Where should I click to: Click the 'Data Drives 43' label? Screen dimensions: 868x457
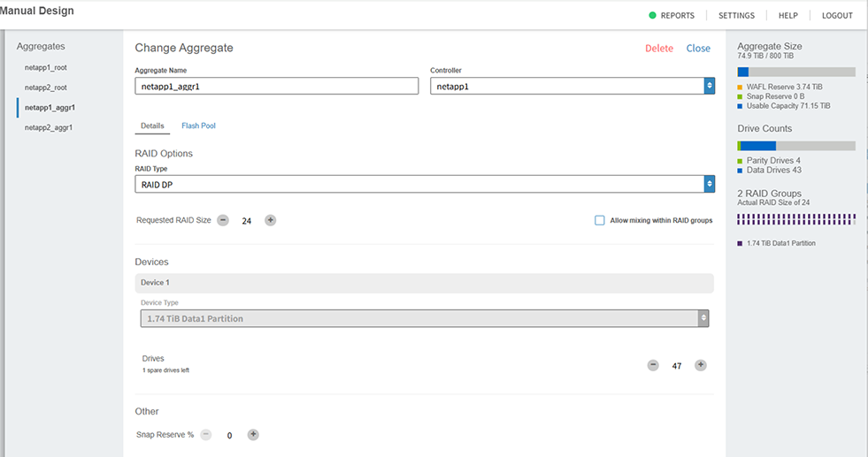774,170
